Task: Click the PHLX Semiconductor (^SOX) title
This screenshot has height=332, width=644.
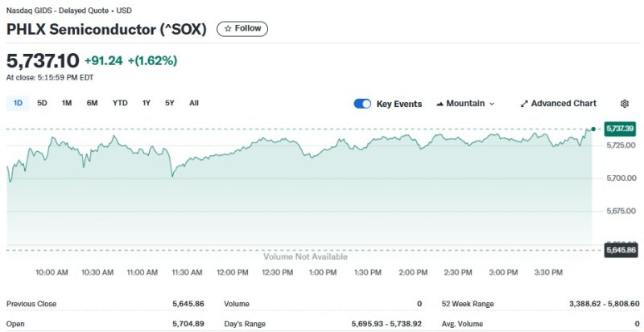Action: click(x=106, y=29)
